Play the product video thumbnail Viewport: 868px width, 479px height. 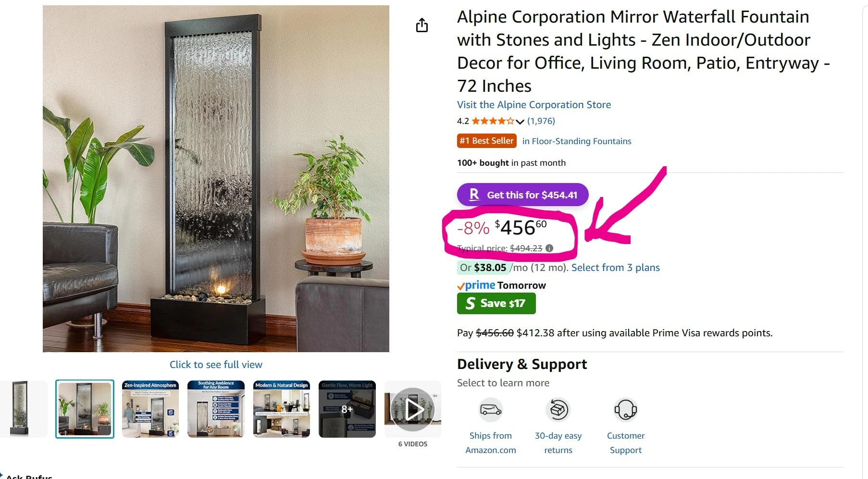coord(413,409)
